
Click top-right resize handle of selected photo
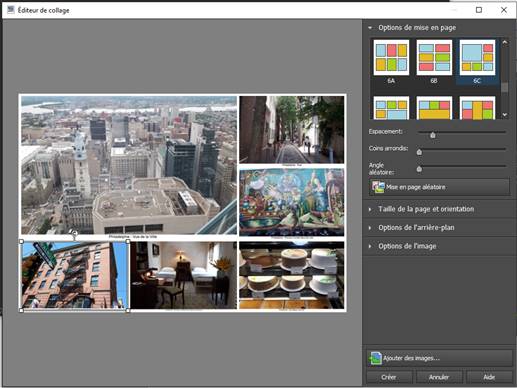128,241
